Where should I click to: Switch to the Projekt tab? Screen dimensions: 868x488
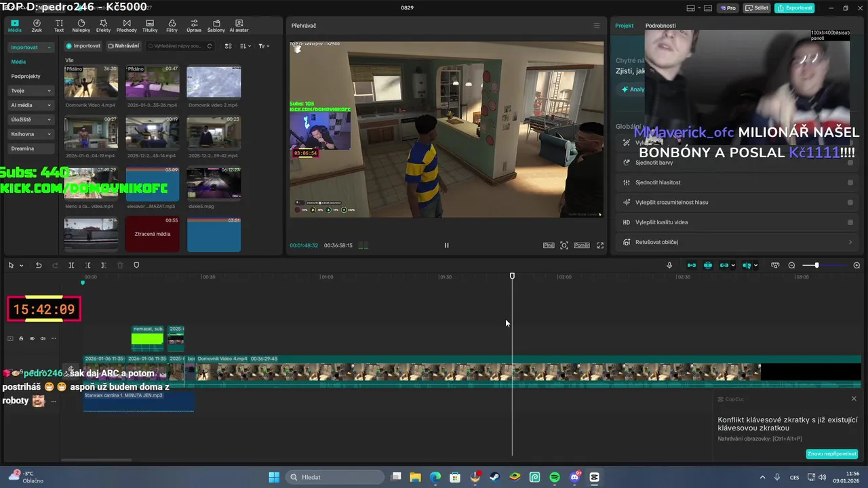(624, 26)
